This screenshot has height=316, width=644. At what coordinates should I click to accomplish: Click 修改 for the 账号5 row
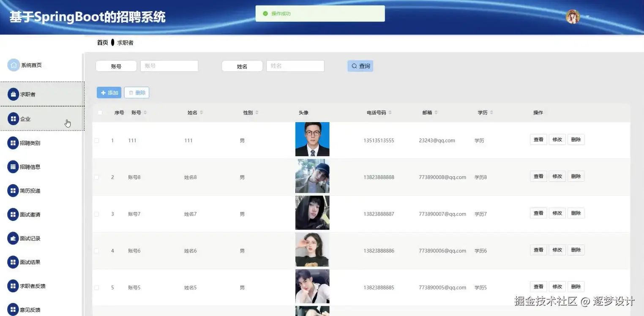coord(557,286)
